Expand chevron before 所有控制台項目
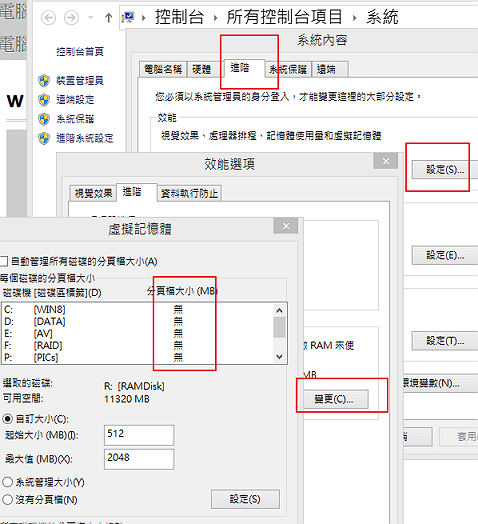This screenshot has height=524, width=478. 215,18
